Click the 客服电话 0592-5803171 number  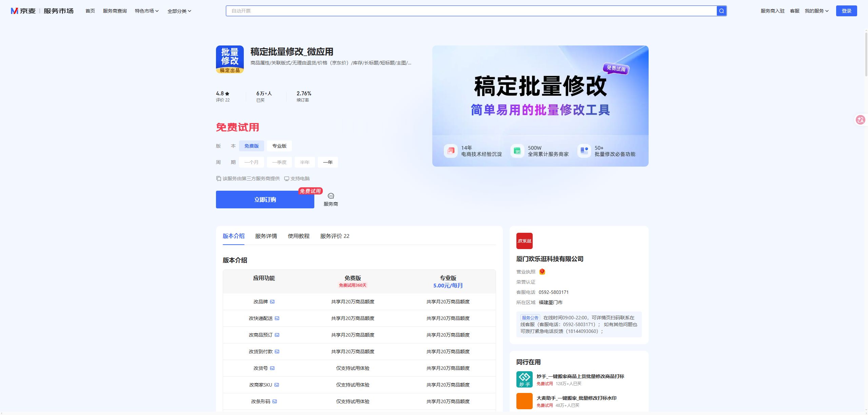coord(554,292)
